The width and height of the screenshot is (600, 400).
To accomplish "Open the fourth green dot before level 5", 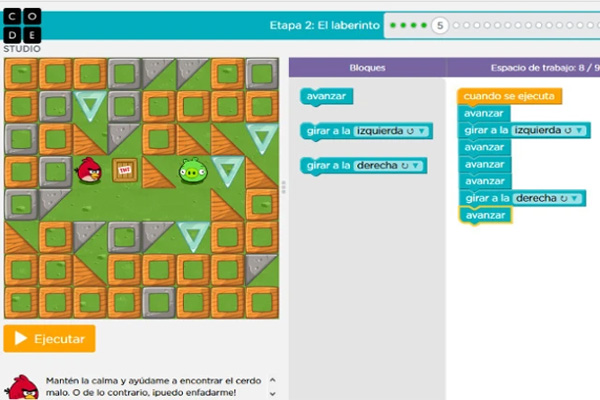I will pyautogui.click(x=424, y=25).
